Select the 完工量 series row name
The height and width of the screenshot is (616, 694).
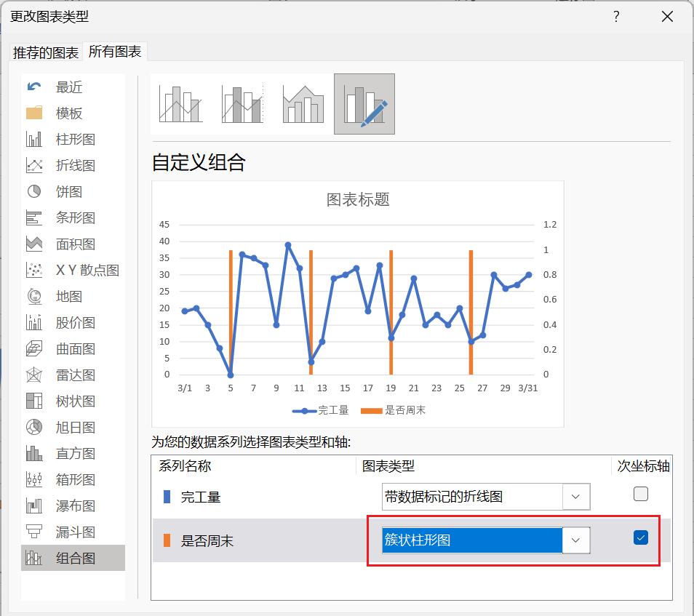tap(201, 497)
